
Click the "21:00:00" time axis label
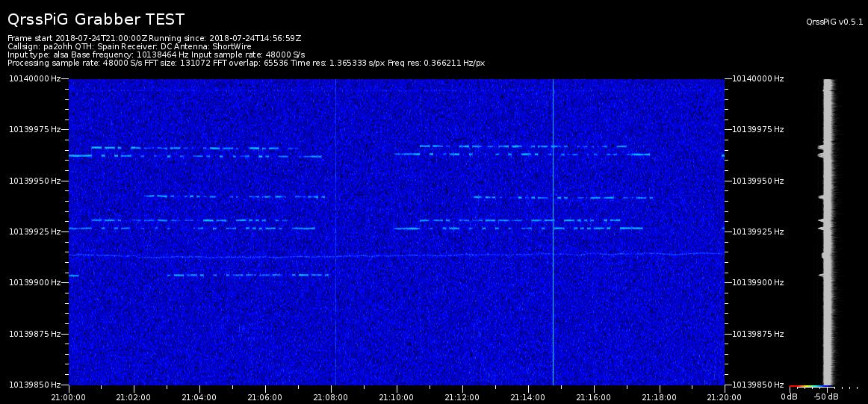(x=69, y=397)
